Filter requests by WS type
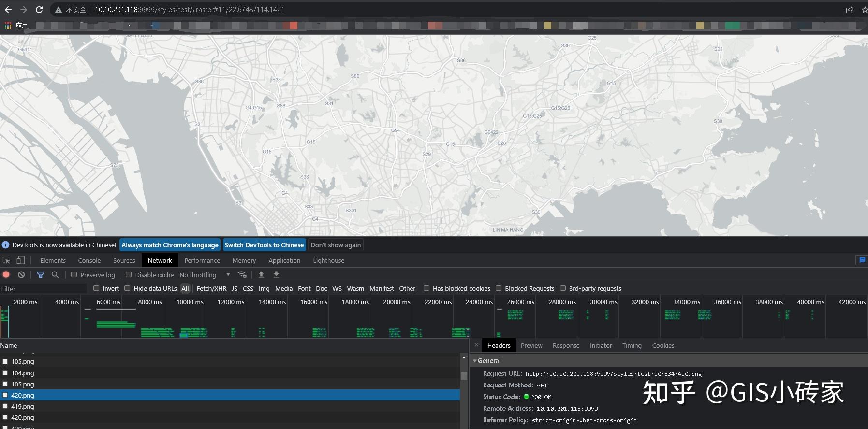This screenshot has height=429, width=868. (x=337, y=288)
